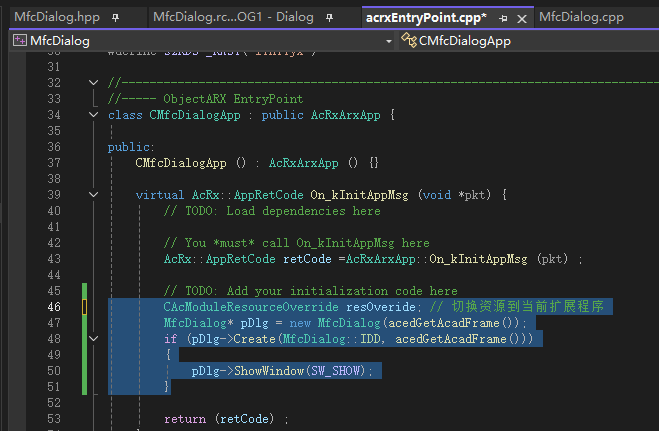Click the yellow change marker on line 46
The height and width of the screenshot is (431, 659).
84,307
